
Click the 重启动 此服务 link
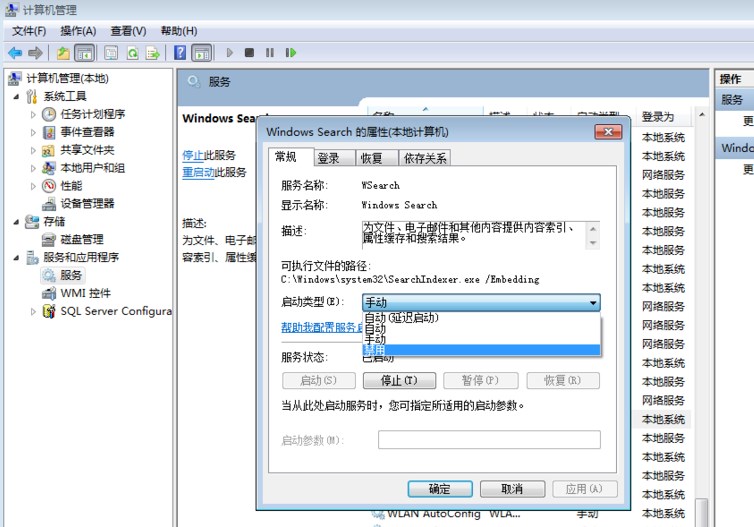point(198,172)
